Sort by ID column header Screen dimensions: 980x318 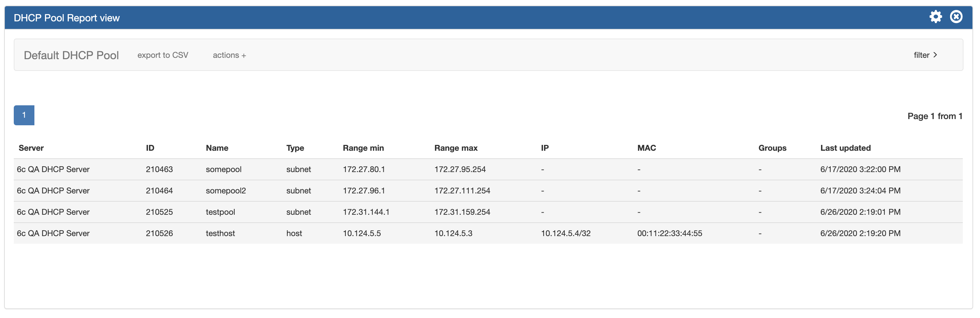(x=150, y=148)
